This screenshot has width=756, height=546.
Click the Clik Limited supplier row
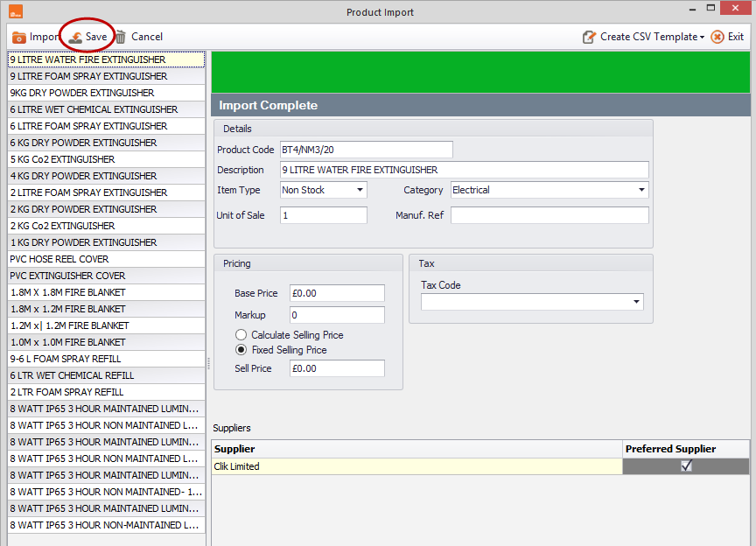(x=416, y=466)
